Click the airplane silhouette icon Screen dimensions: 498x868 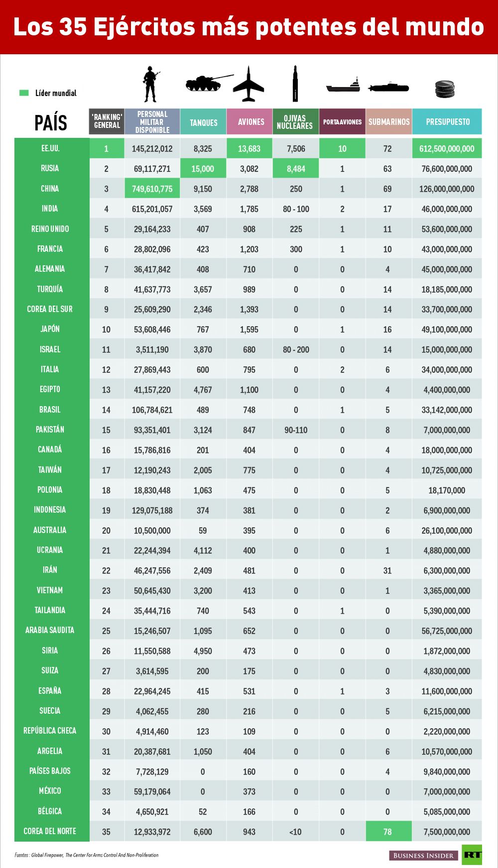pos(249,84)
